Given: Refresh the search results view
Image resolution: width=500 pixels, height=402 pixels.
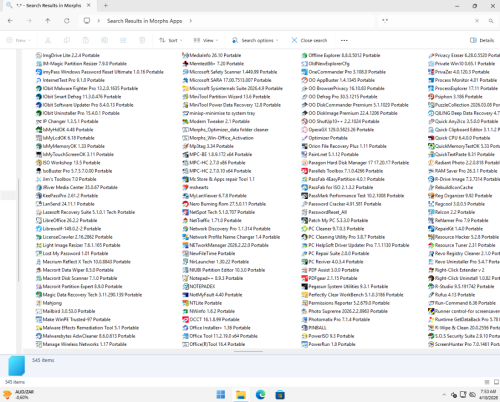Looking at the screenshot, I should click(67, 21).
